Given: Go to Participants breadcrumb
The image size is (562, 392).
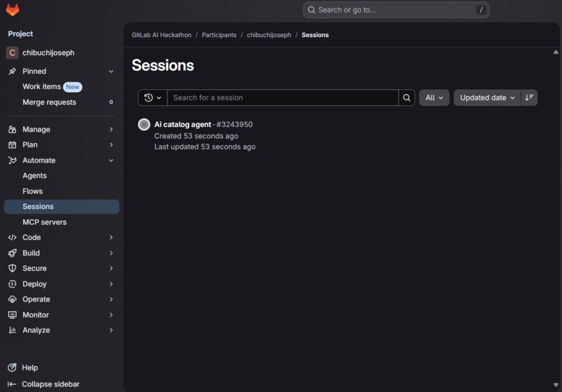Looking at the screenshot, I should pos(219,35).
